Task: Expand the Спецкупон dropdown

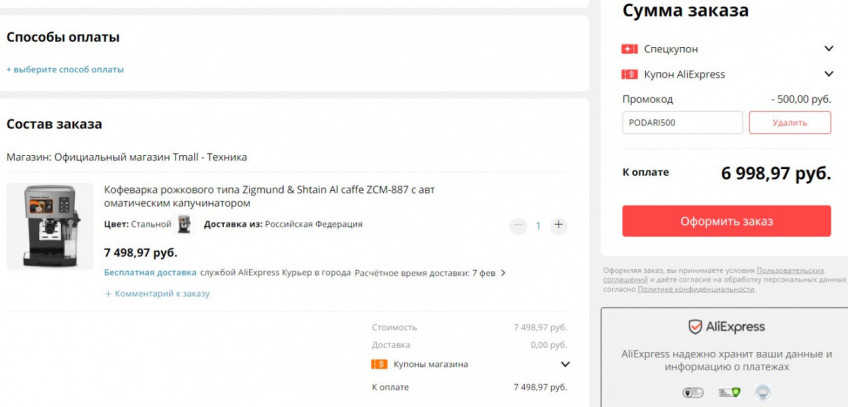Action: 828,49
